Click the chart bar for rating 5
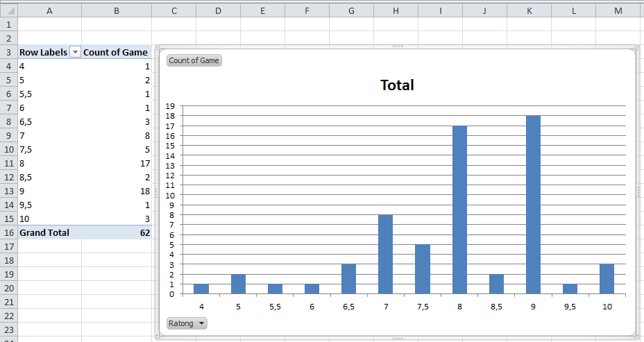This screenshot has height=342, width=644. click(x=238, y=284)
